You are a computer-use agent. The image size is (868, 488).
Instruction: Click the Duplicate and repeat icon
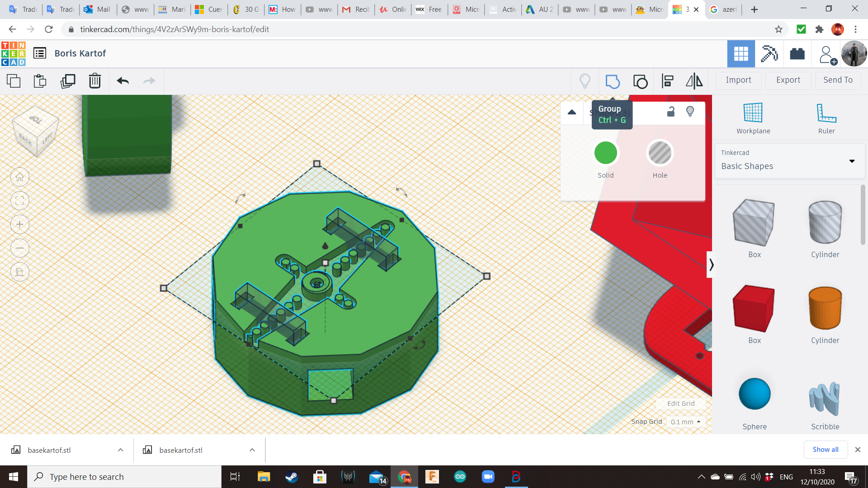coord(68,81)
